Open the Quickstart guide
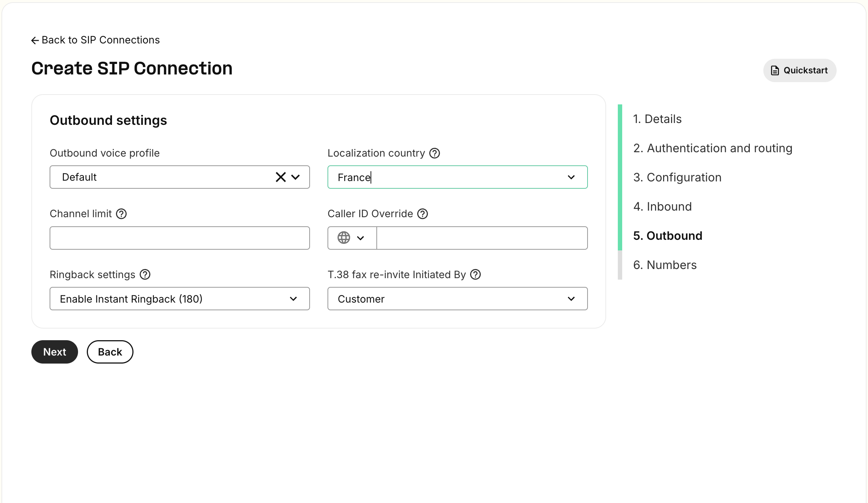 click(x=799, y=70)
